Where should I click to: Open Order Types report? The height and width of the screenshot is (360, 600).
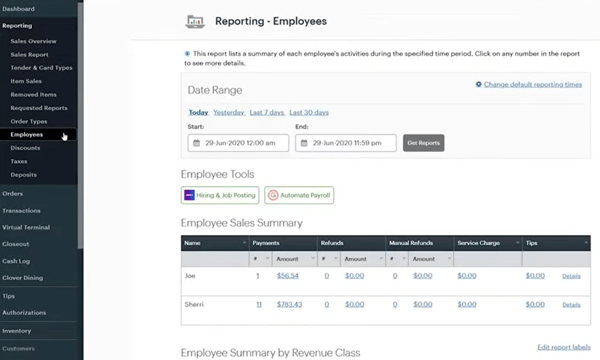pos(29,121)
